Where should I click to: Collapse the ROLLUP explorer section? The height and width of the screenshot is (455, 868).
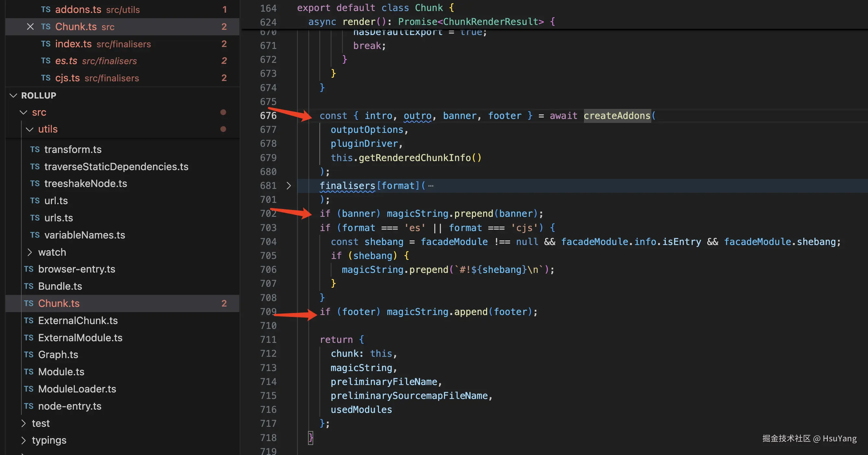[x=14, y=95]
